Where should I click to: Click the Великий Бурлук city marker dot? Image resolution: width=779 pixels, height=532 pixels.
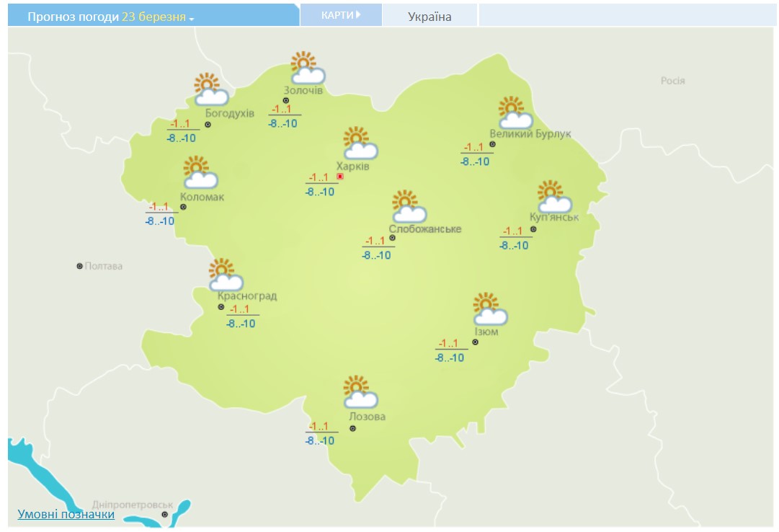pos(492,144)
